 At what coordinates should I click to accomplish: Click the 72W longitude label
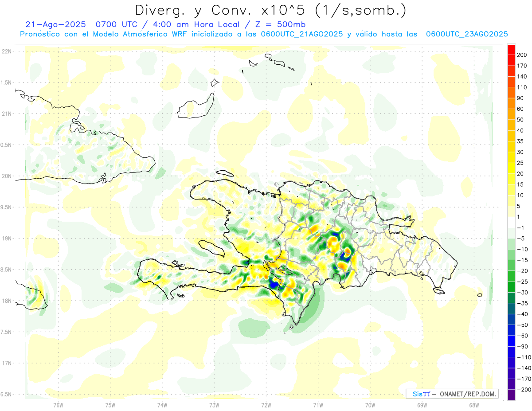click(266, 405)
